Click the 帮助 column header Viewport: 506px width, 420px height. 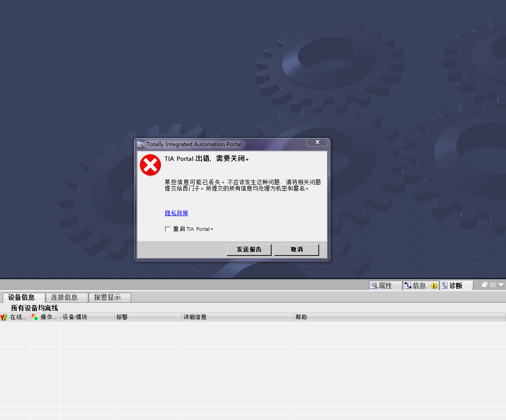pos(400,317)
